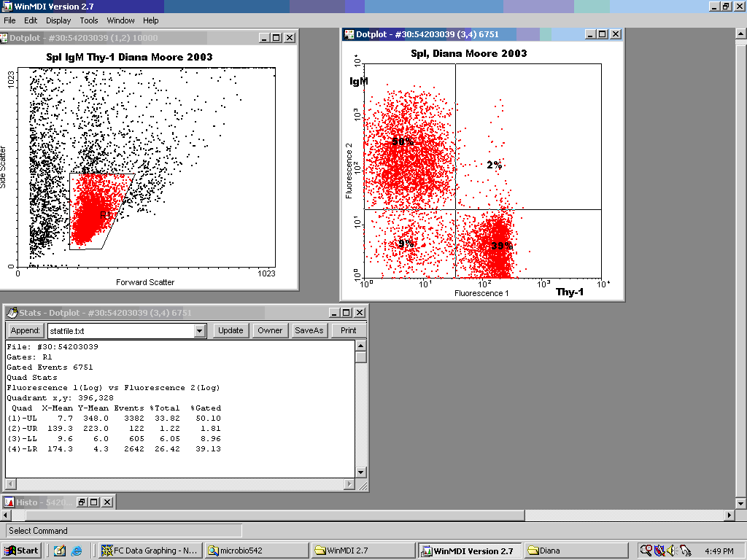This screenshot has height=560, width=747.
Task: Open the statfile.txt dropdown list
Action: pos(200,331)
